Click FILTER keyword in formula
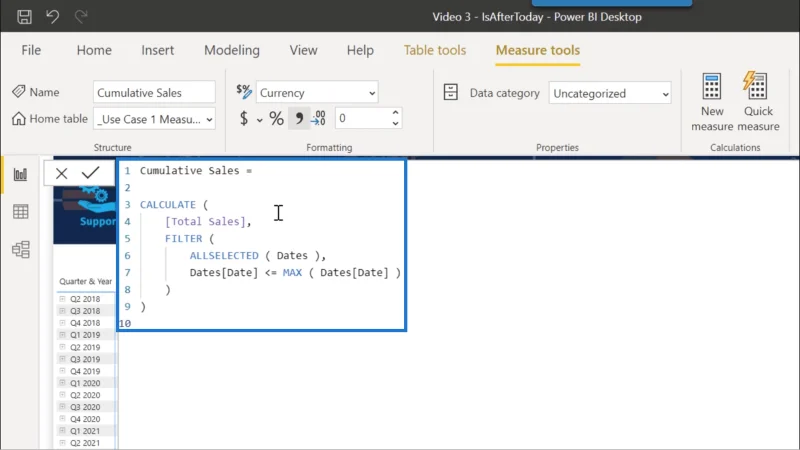The width and height of the screenshot is (800, 450). [184, 238]
